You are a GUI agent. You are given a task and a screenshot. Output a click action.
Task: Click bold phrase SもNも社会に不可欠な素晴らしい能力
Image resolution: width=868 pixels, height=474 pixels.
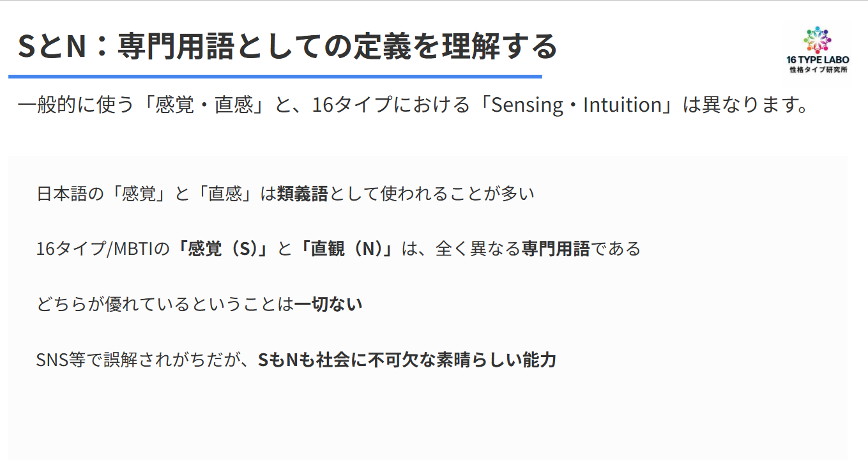tap(407, 360)
